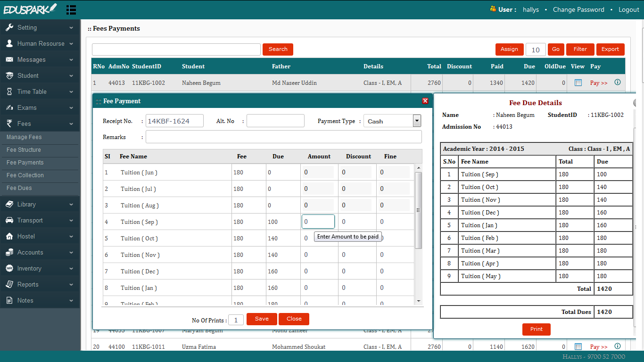Select Fee Collection in sidebar
This screenshot has width=644, height=362.
(x=25, y=175)
